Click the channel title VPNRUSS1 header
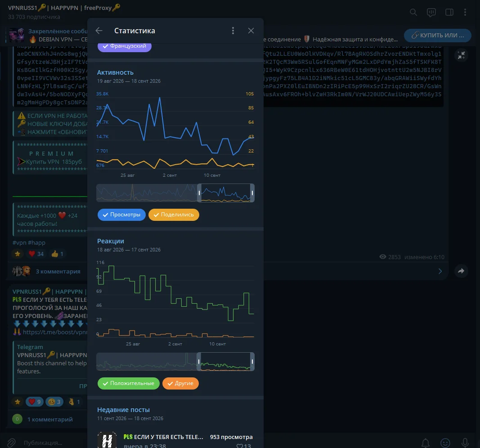 64,8
